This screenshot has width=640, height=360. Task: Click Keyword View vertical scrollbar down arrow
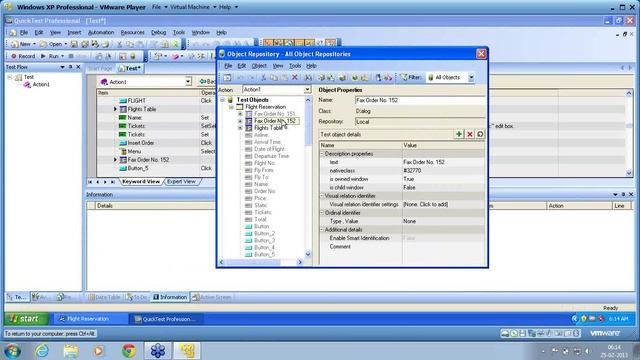point(629,173)
